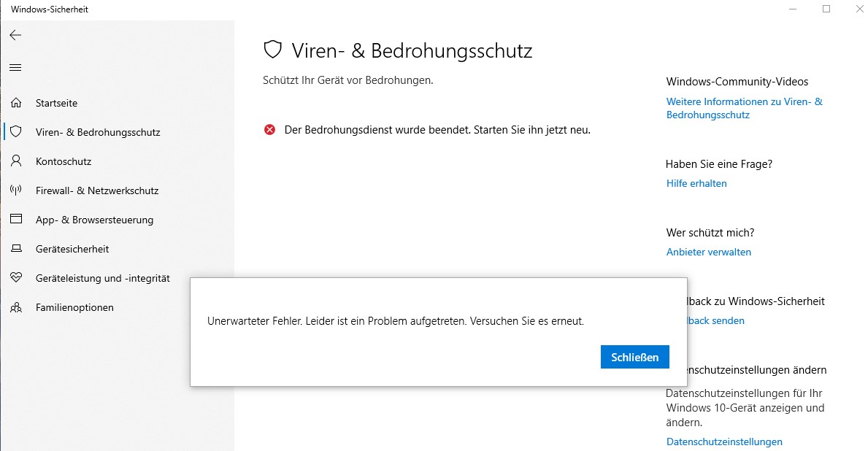Viewport: 868px width, 451px height.
Task: Open Gerätesicherheit section
Action: 72,249
